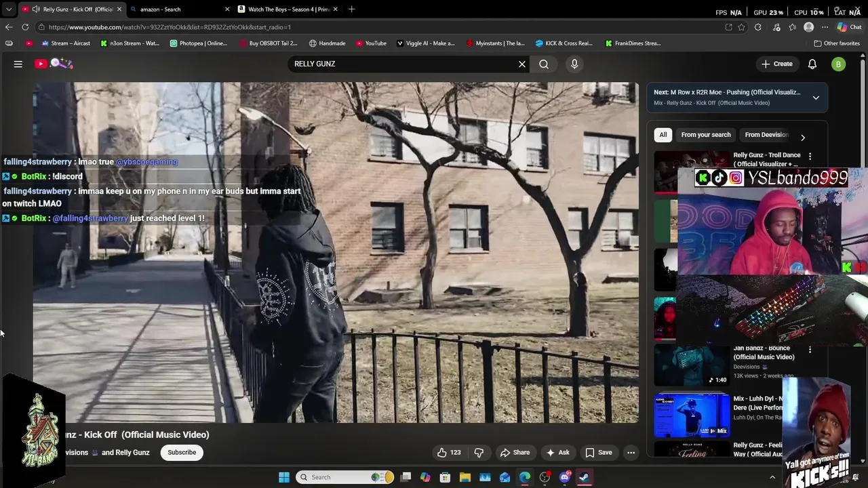
Task: Mute audio on the Relly Gunz tab
Action: 35,9
